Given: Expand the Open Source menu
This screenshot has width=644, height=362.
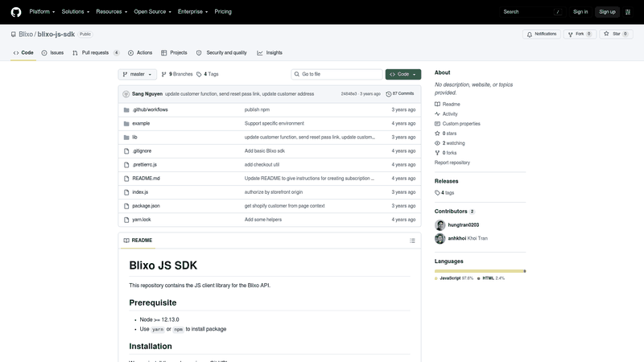Looking at the screenshot, I should point(152,12).
